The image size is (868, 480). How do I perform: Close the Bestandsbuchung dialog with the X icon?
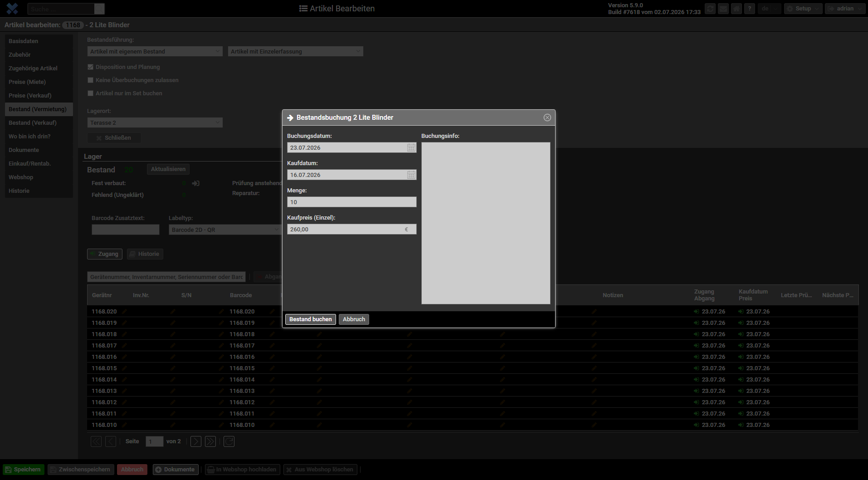pyautogui.click(x=547, y=118)
